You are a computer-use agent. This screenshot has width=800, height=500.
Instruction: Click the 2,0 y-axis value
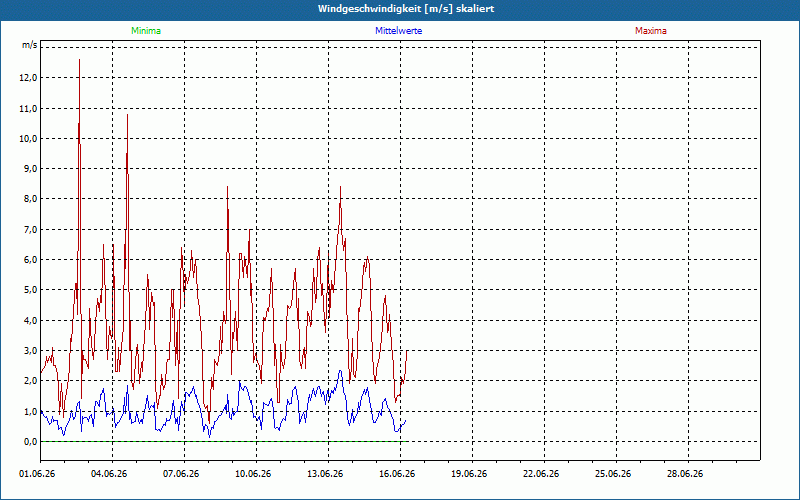(31, 381)
